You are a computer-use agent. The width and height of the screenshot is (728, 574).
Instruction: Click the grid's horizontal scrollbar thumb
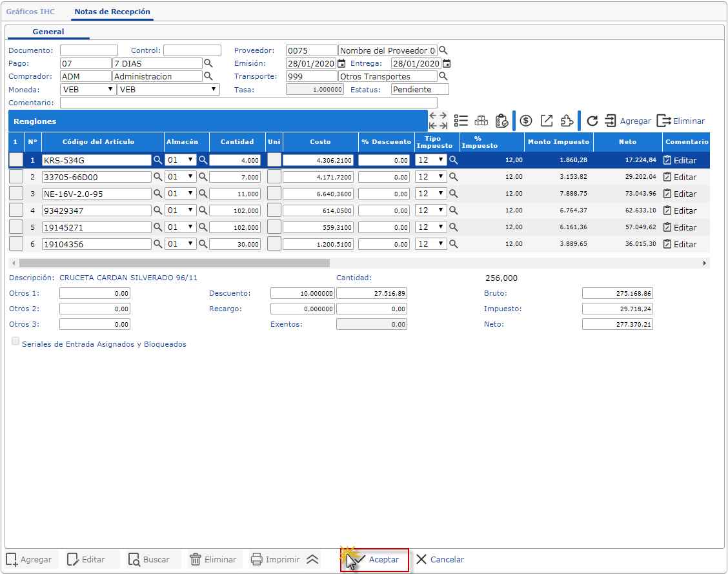coord(174,263)
